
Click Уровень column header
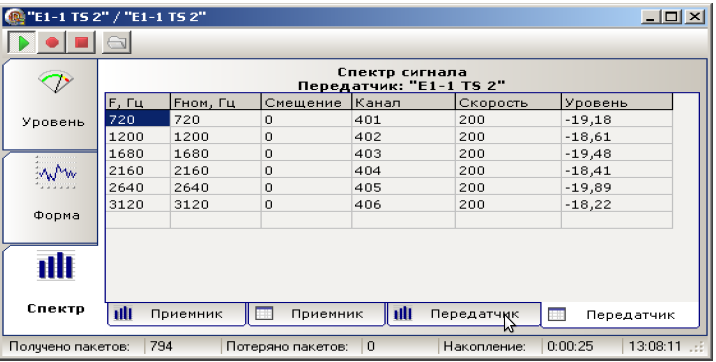(616, 102)
